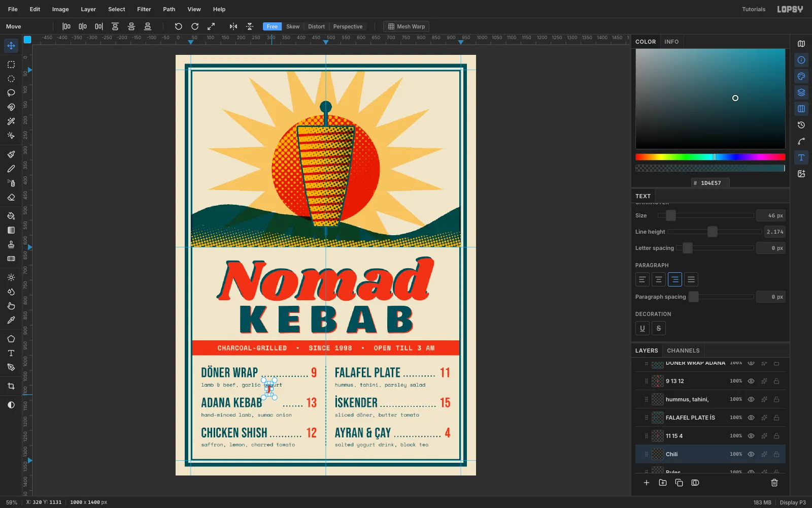The height and width of the screenshot is (508, 812).
Task: Select the Pen tool
Action: click(11, 367)
